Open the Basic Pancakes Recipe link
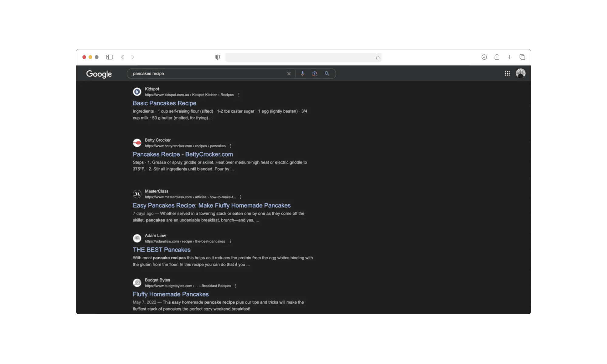This screenshot has height=364, width=607. pos(164,103)
